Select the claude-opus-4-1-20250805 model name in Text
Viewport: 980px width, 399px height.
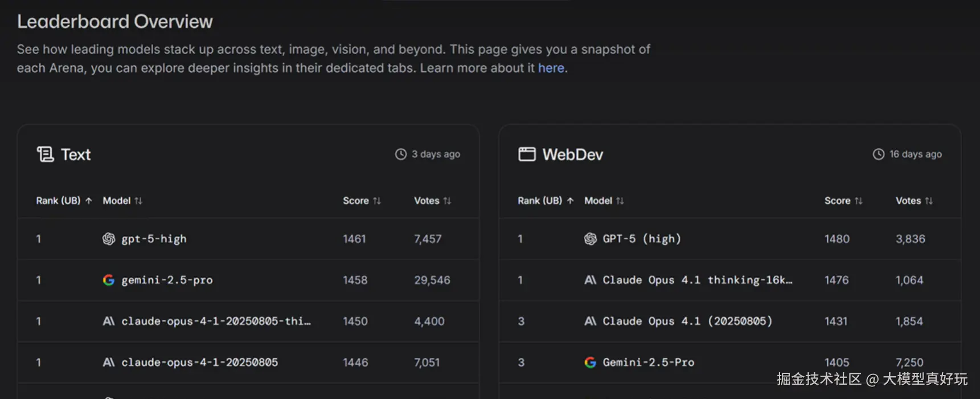point(199,363)
